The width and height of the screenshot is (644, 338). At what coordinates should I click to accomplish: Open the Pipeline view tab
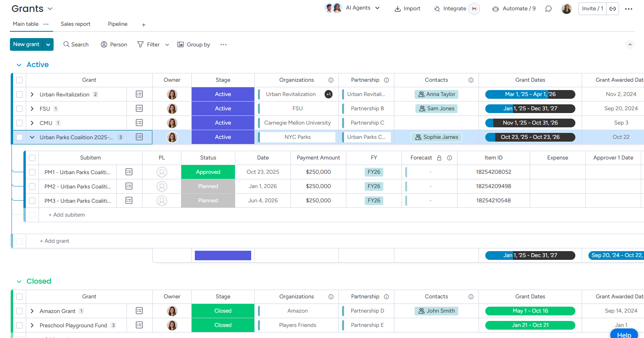[117, 24]
